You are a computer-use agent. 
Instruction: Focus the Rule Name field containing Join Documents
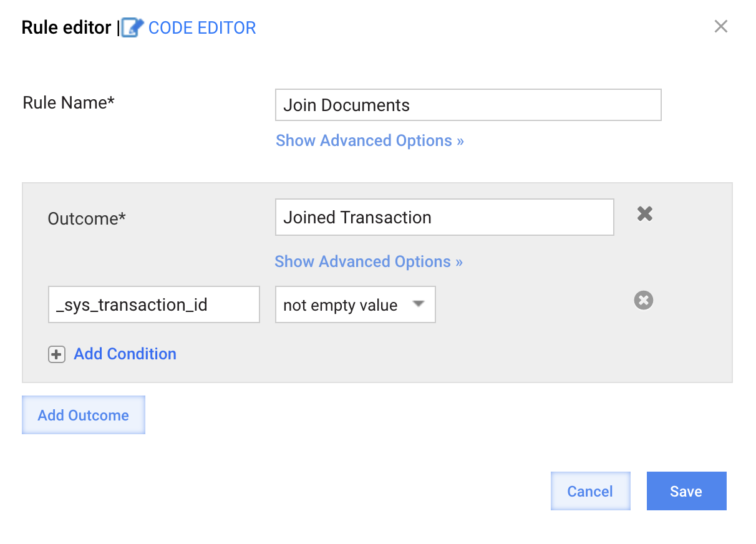[x=468, y=105]
